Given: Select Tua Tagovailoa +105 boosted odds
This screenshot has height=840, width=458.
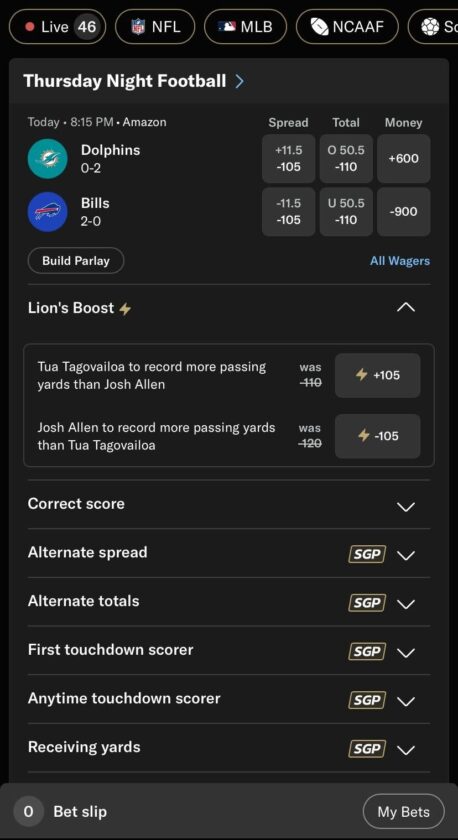Looking at the screenshot, I should pos(378,375).
